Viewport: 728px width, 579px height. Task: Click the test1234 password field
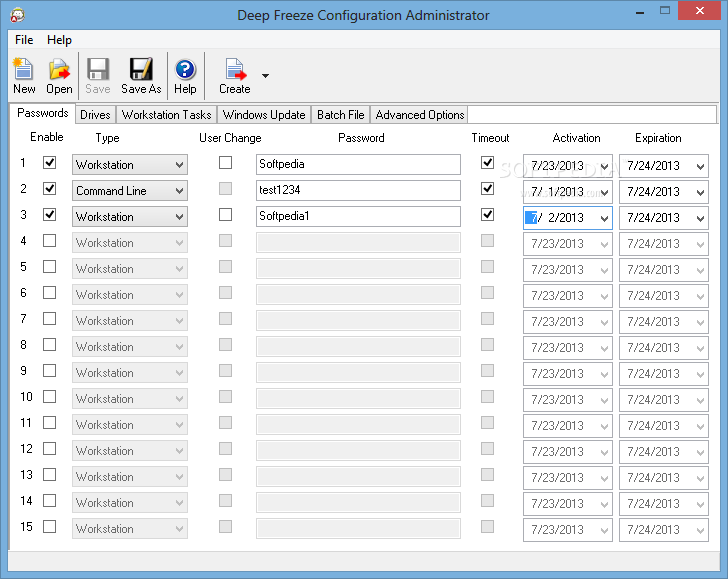(358, 190)
